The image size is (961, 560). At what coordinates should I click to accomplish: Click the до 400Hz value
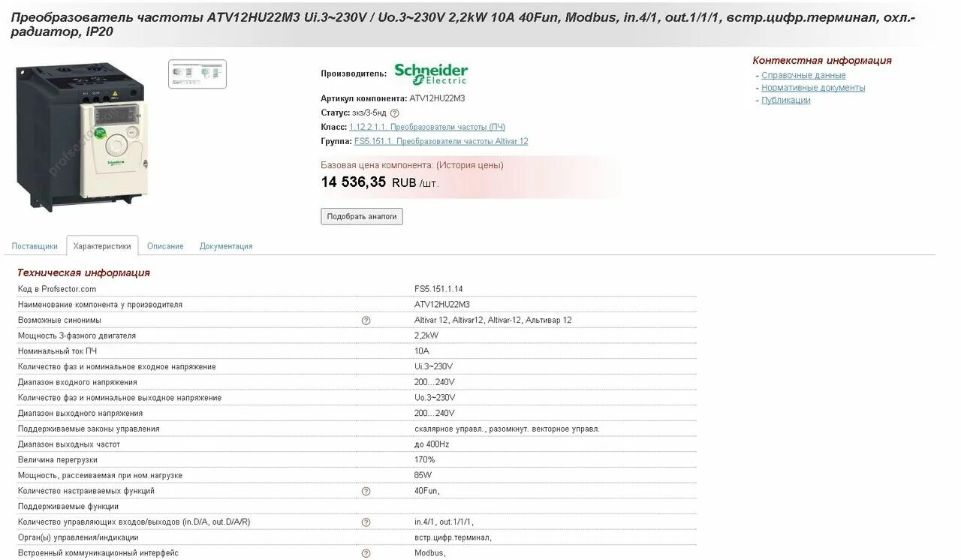pos(432,444)
